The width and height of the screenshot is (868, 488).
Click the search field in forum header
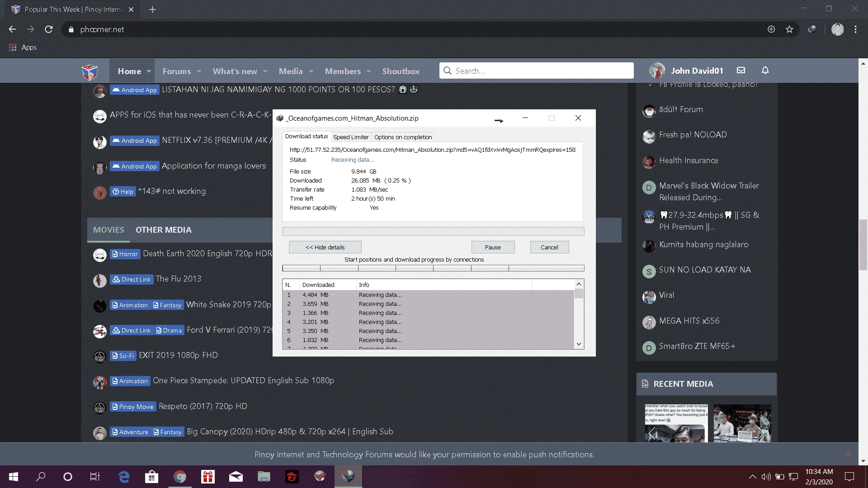[x=536, y=71]
